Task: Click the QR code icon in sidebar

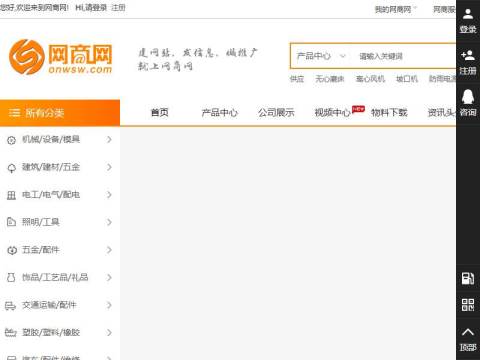Action: pos(468,305)
